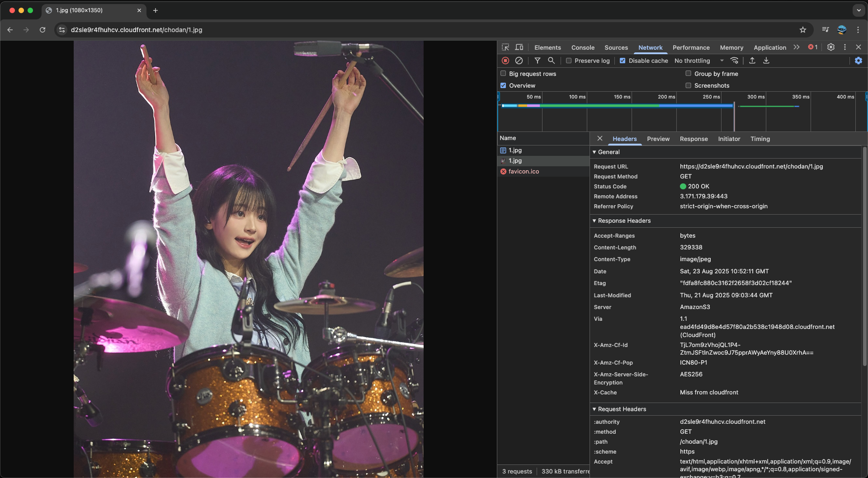Open the network filter icon
The image size is (868, 478).
[537, 61]
